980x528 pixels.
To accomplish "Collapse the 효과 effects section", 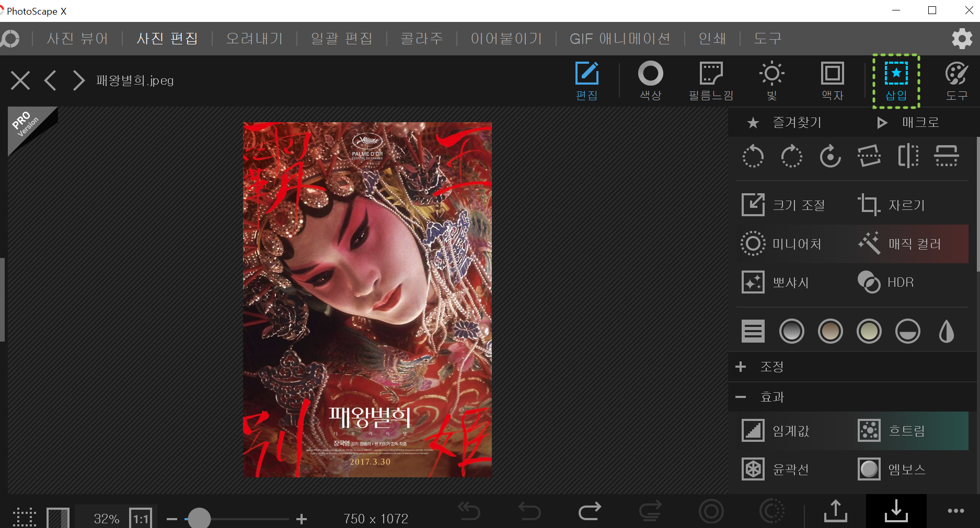I will click(x=853, y=397).
